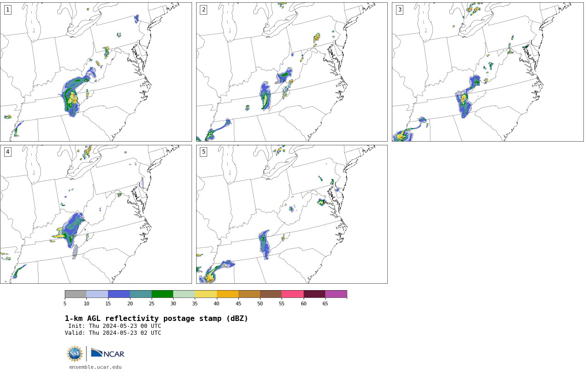Click the NCAR logo

107,353
